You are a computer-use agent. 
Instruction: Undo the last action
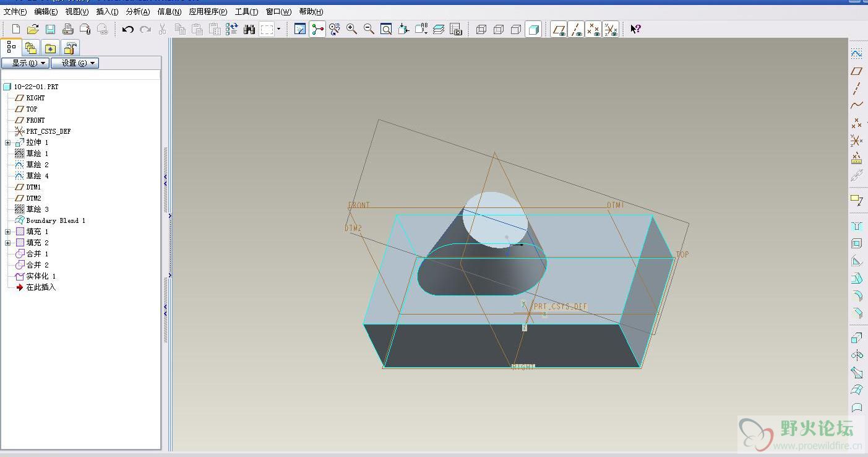click(128, 29)
